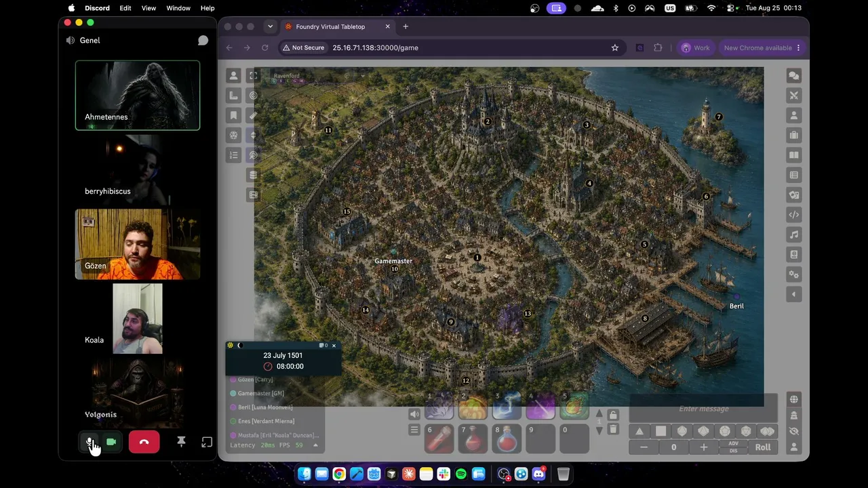868x488 pixels.
Task: Open Actors tab in sidebar
Action: point(794,115)
